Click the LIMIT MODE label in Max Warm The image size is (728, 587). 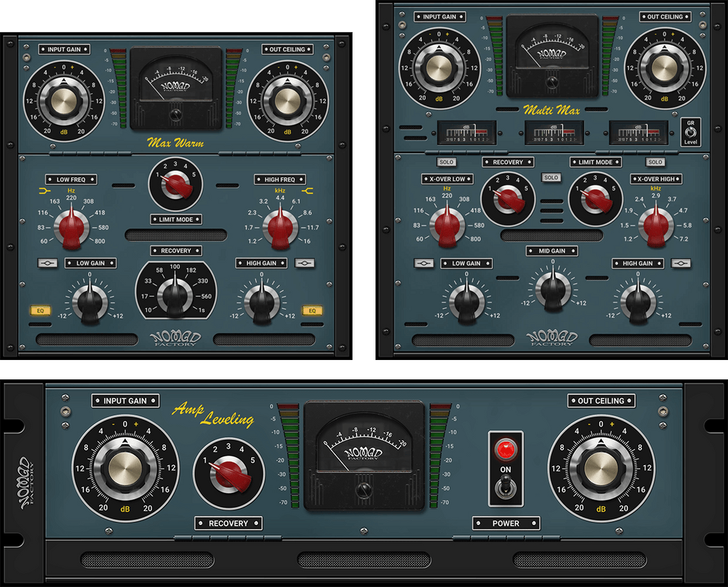176,219
